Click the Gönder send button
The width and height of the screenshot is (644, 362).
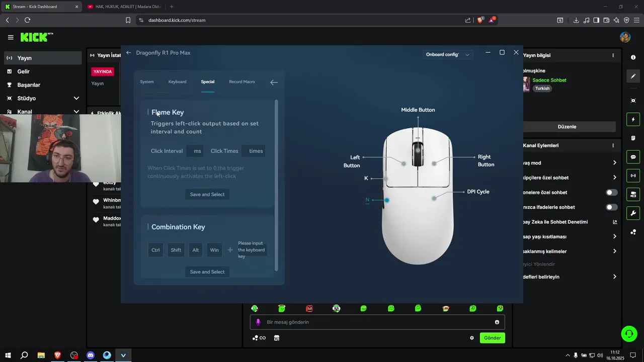(x=492, y=338)
